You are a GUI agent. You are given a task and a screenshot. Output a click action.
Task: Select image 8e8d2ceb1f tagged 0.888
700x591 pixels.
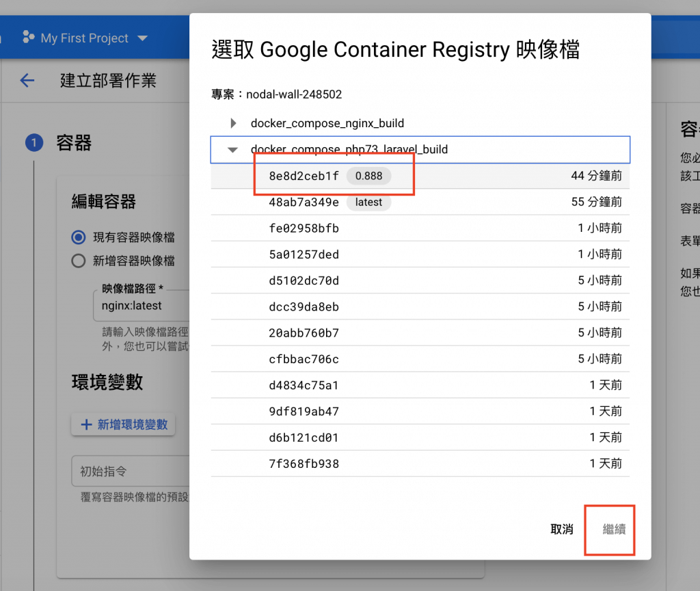(420, 176)
